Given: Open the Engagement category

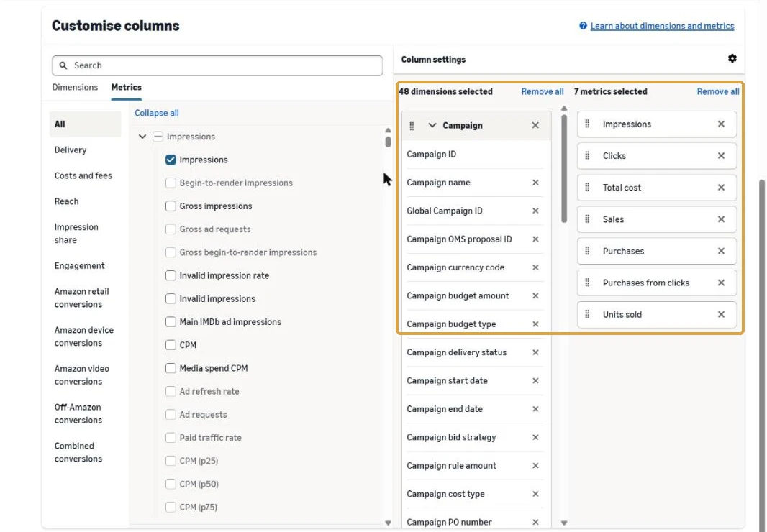Looking at the screenshot, I should tap(79, 266).
